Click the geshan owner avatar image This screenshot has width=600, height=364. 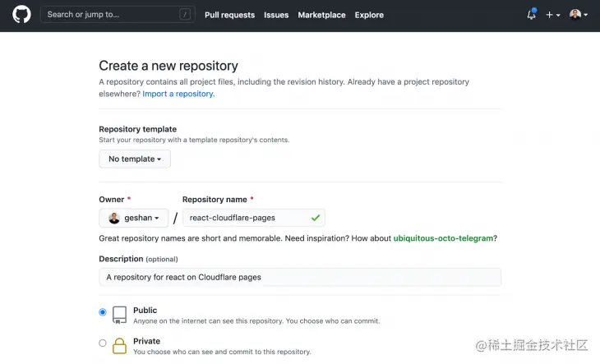[x=114, y=218]
